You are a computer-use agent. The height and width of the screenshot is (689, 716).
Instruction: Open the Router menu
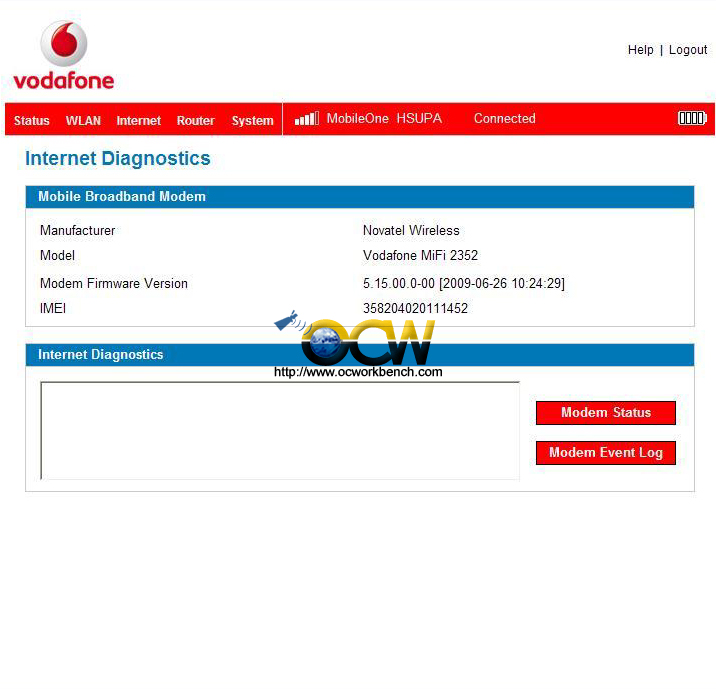coord(195,121)
